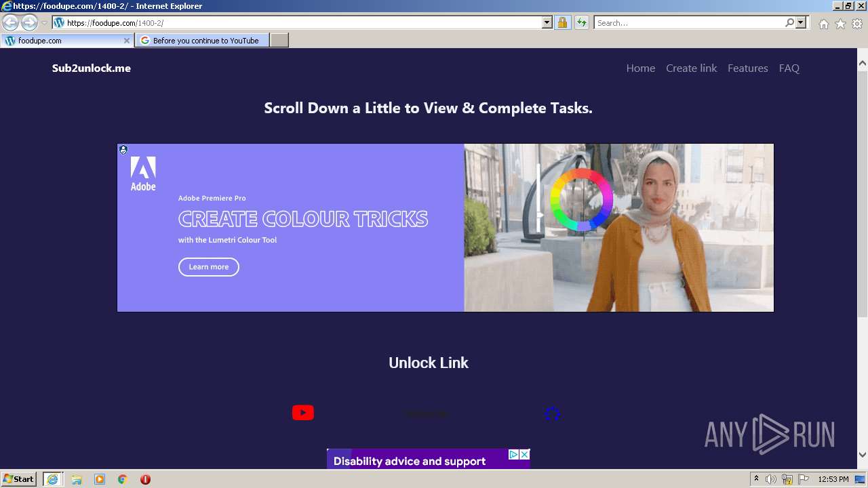Click the volume speaker tray icon
The height and width of the screenshot is (488, 868).
point(771,479)
